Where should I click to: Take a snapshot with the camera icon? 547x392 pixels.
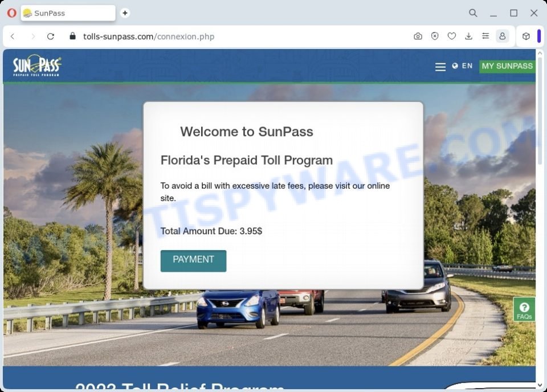(418, 36)
